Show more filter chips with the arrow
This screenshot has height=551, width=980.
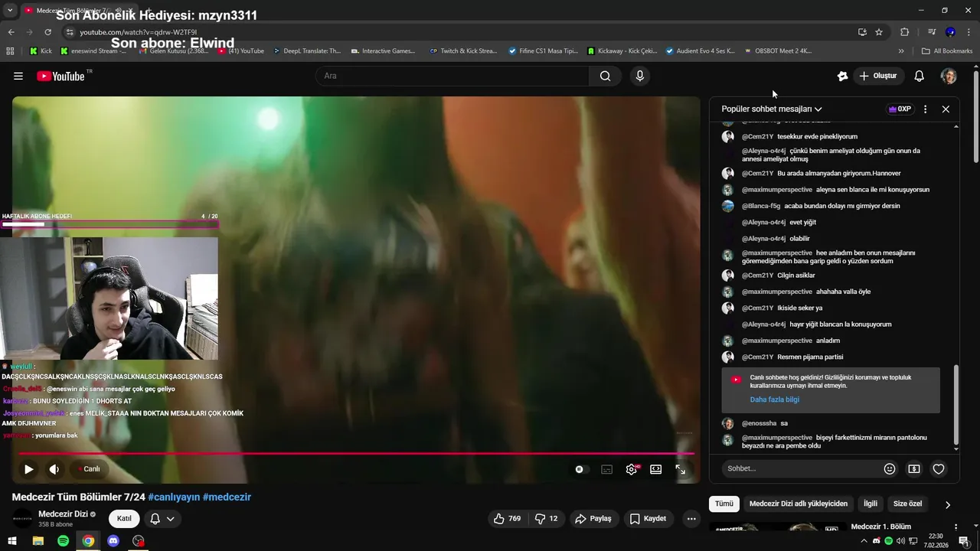tap(947, 504)
